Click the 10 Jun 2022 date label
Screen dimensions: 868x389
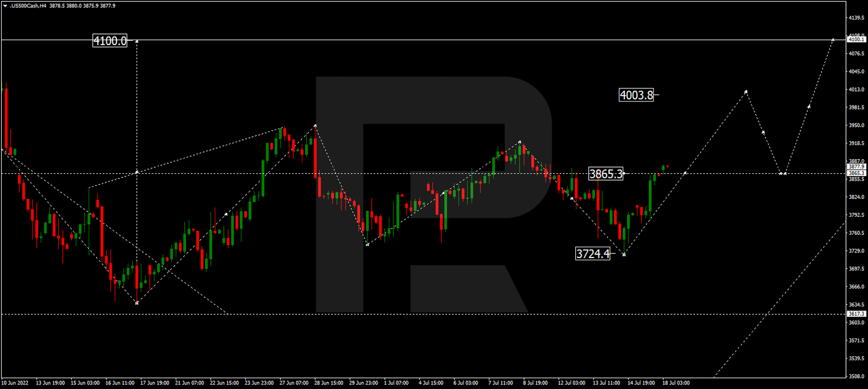pos(14,383)
